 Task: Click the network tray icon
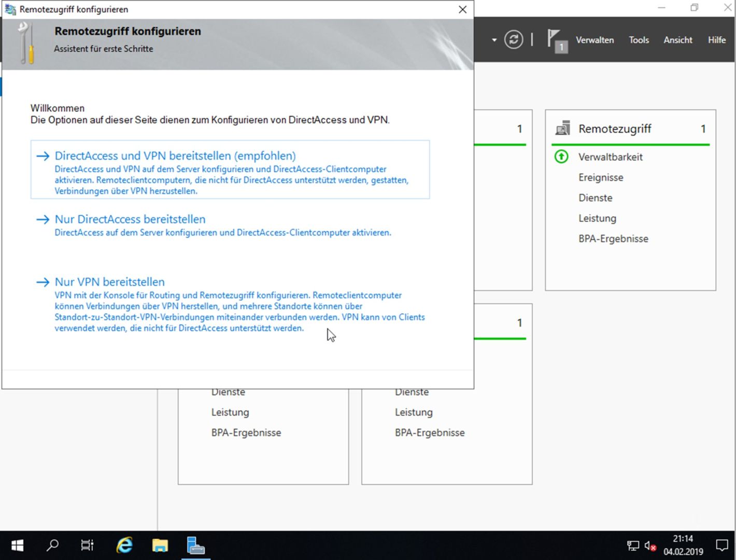point(633,545)
